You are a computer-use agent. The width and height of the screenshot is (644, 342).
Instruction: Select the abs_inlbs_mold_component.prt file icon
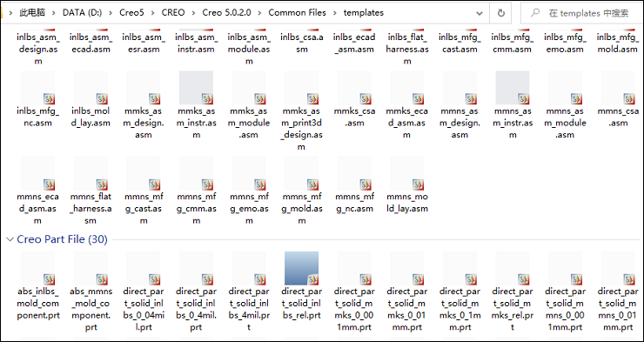[x=37, y=268]
